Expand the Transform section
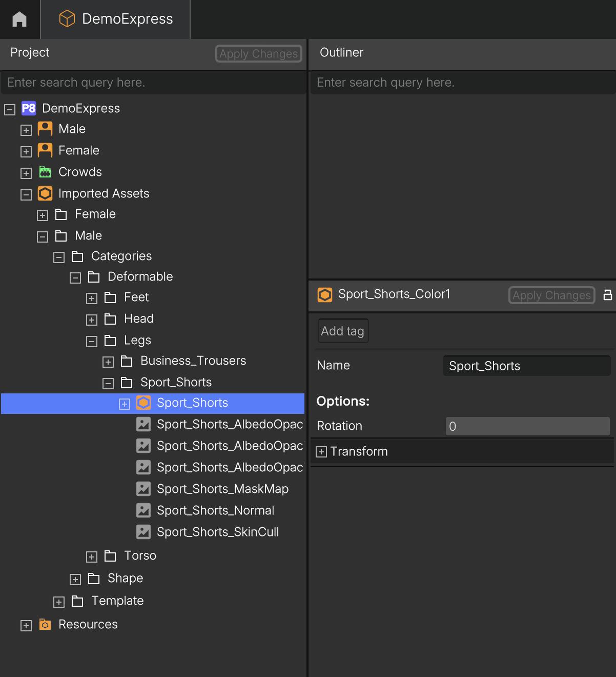 (321, 452)
